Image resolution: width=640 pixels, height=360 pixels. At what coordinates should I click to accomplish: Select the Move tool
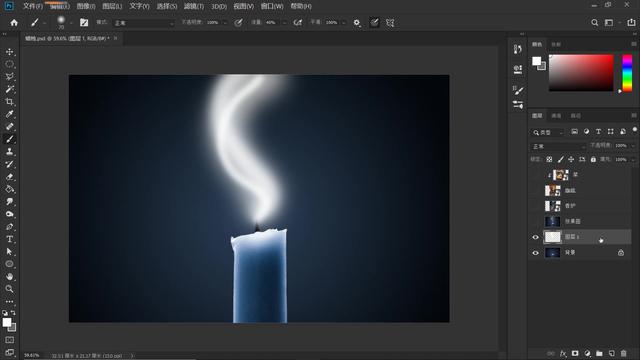pyautogui.click(x=9, y=52)
